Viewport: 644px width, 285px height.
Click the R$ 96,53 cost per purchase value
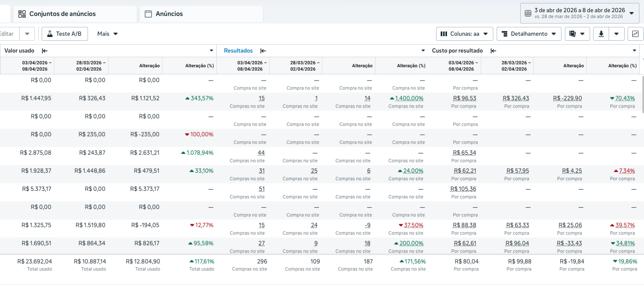465,98
